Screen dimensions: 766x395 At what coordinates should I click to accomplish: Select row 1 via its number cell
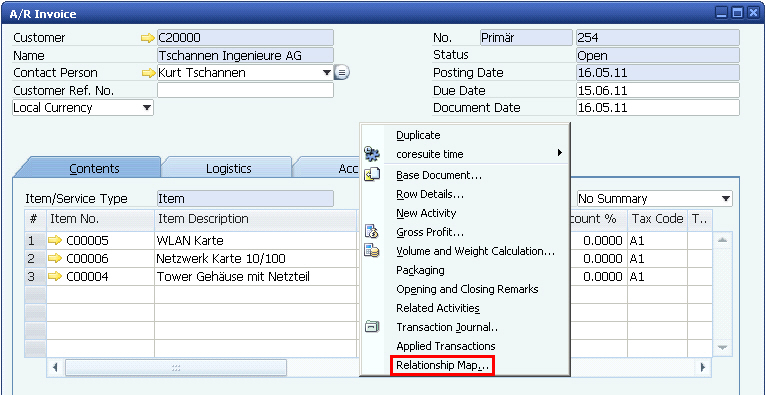click(35, 240)
